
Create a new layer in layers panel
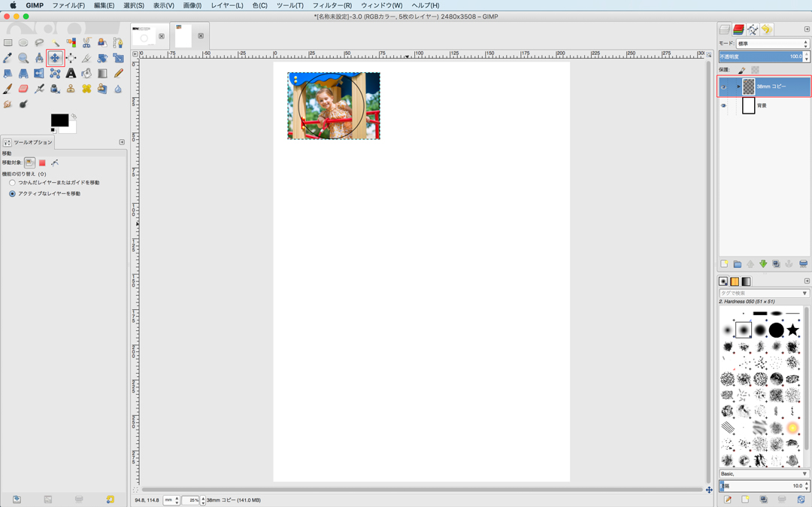click(724, 264)
